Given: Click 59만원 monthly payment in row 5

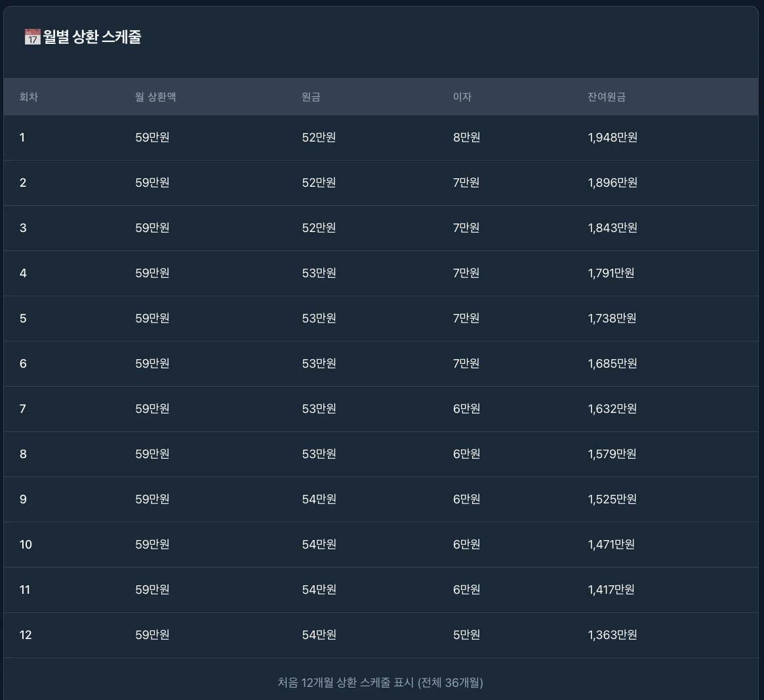Looking at the screenshot, I should 152,319.
